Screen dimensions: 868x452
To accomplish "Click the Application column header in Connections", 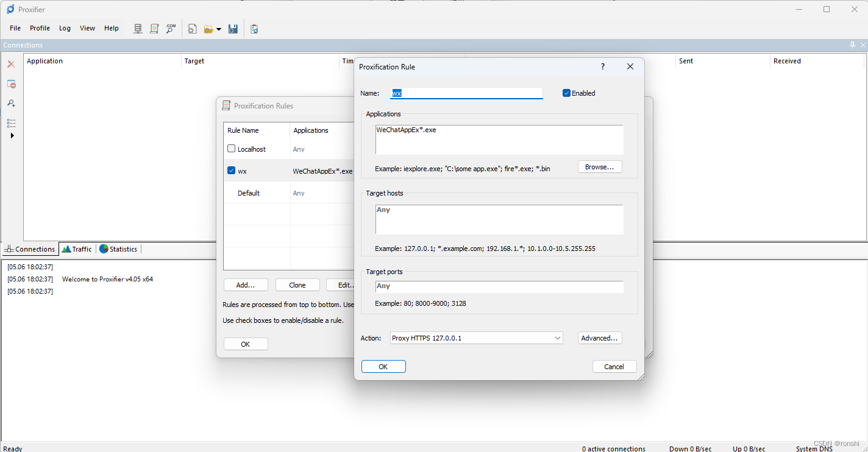I will (102, 61).
